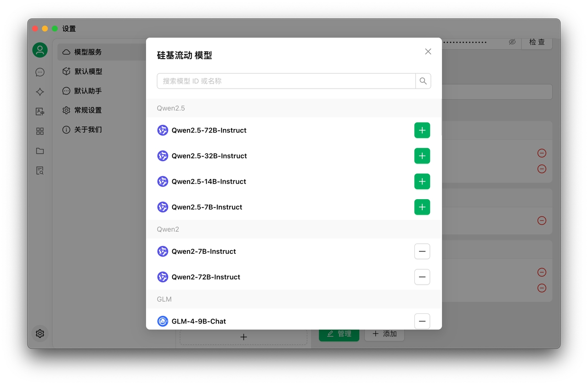Add the Qwen2.5-72B-Instruct model

pos(422,130)
